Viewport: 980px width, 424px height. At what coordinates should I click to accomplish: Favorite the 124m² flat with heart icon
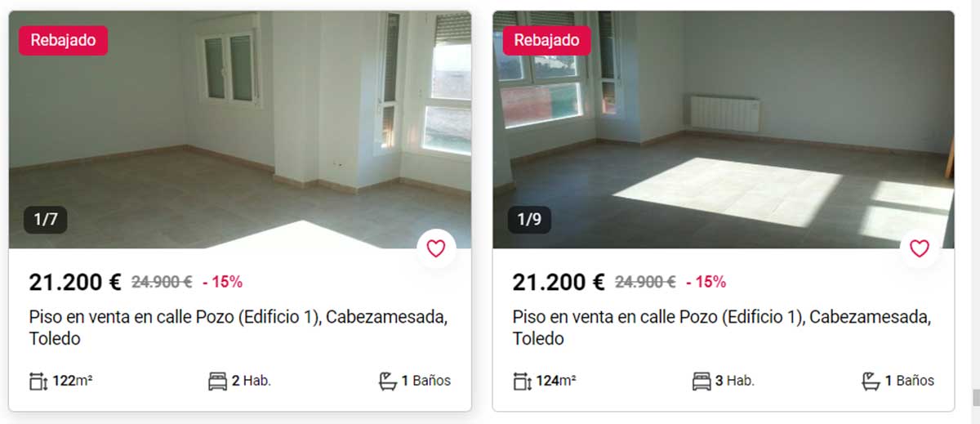click(920, 248)
